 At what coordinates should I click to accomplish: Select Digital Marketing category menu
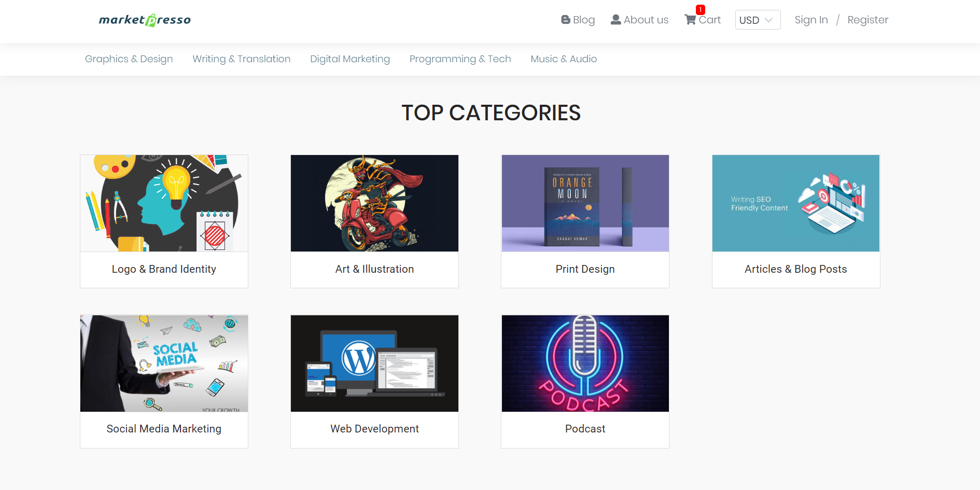point(350,59)
